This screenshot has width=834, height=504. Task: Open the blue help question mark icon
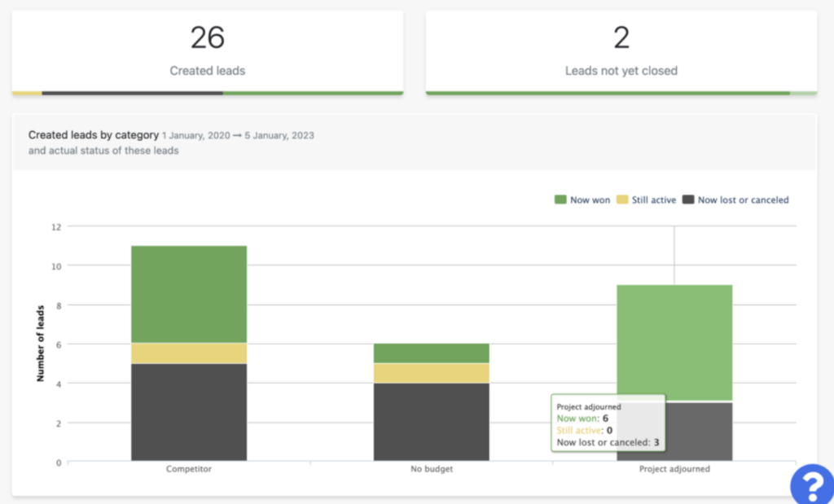[x=812, y=484]
